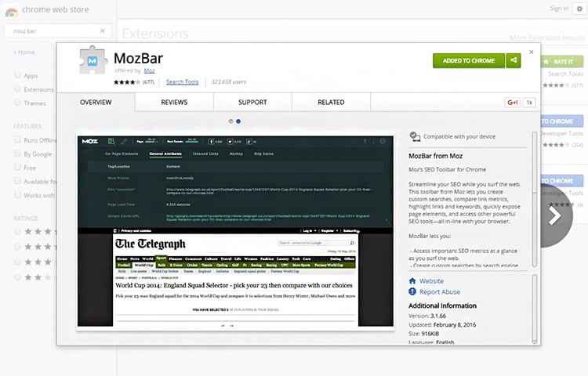
Task: Click the Compatible with your device icon
Action: click(415, 137)
